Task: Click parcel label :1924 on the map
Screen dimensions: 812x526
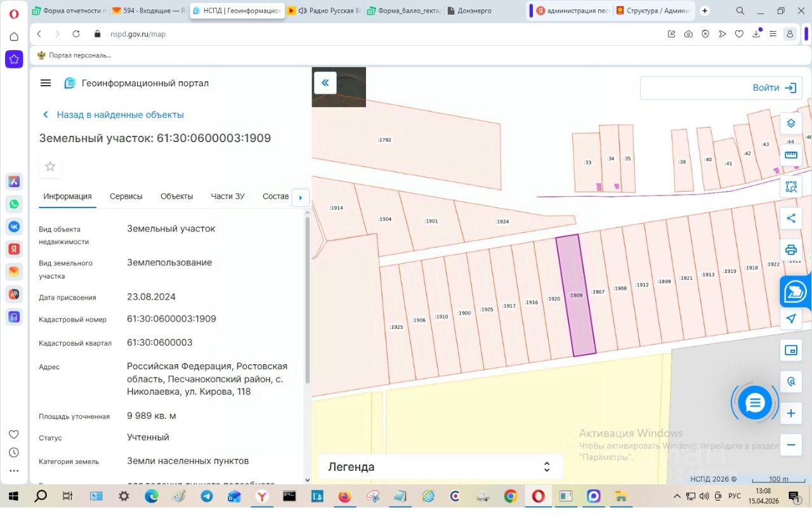Action: (502, 222)
